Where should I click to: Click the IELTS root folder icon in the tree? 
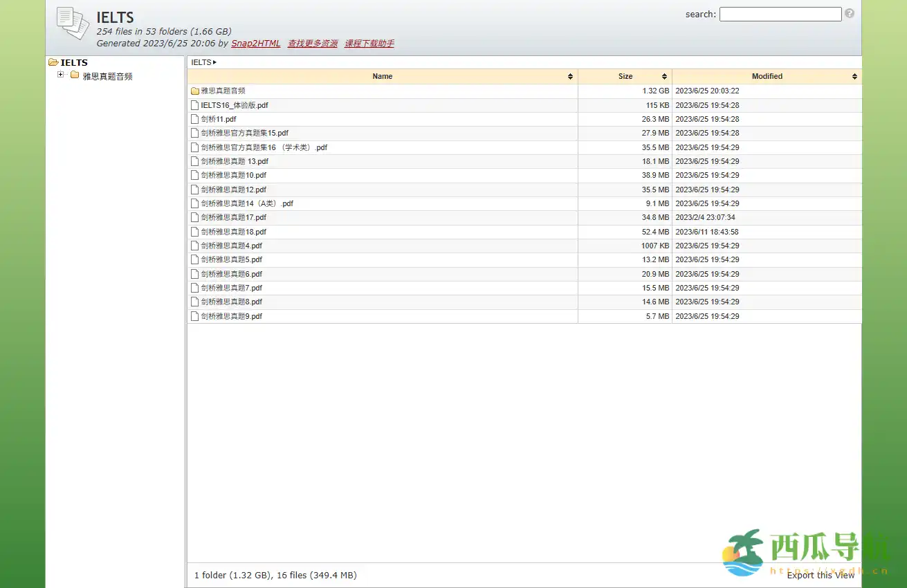(x=53, y=63)
